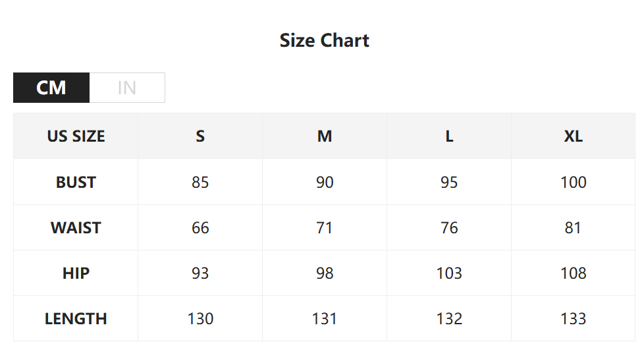Select the WAIST row label
The width and height of the screenshot is (644, 346).
coord(76,228)
